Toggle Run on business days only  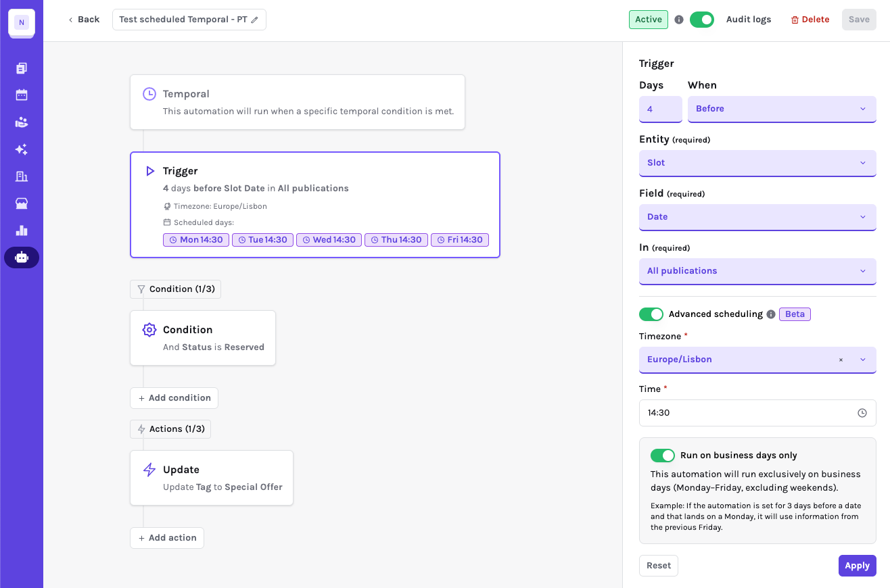pos(663,456)
